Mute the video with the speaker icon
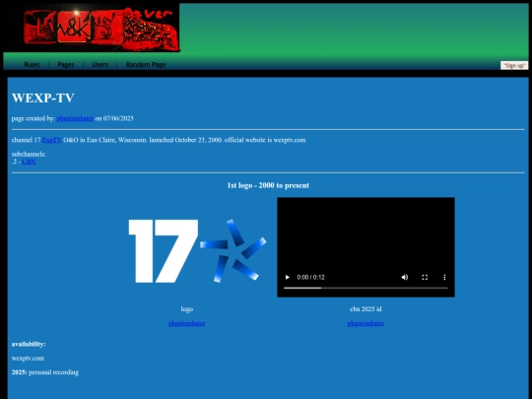532x399 pixels. tap(405, 277)
